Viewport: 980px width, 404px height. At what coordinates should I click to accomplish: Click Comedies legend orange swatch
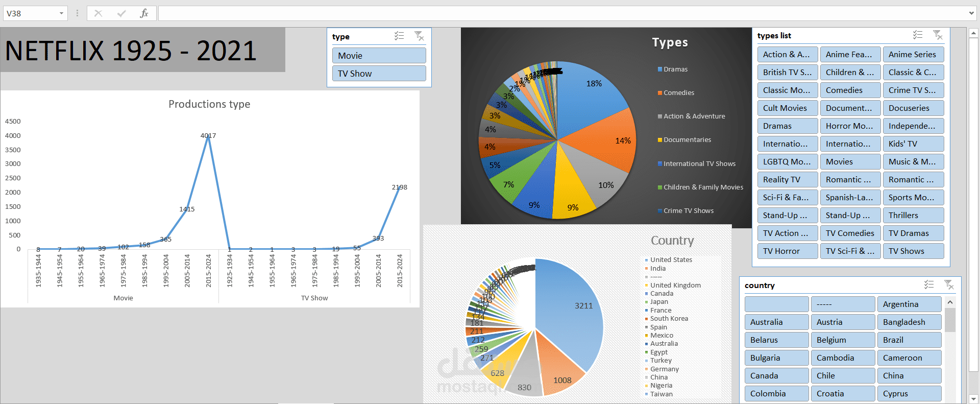(660, 93)
